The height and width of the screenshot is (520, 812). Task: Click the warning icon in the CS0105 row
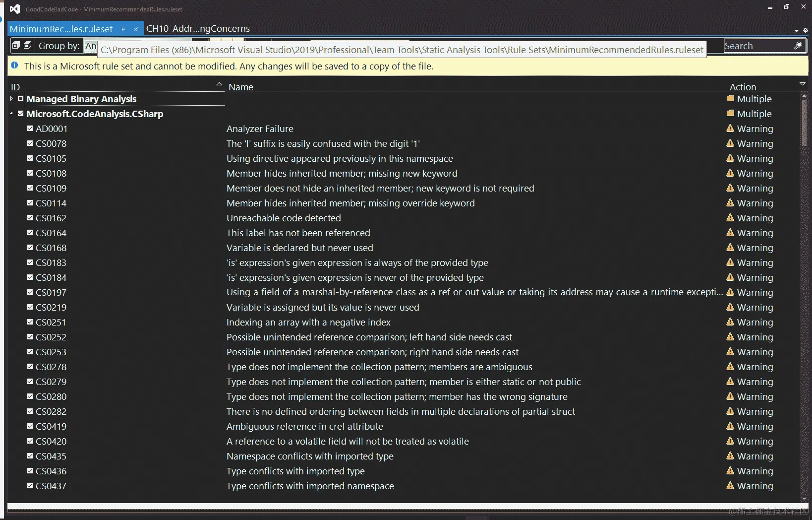730,158
